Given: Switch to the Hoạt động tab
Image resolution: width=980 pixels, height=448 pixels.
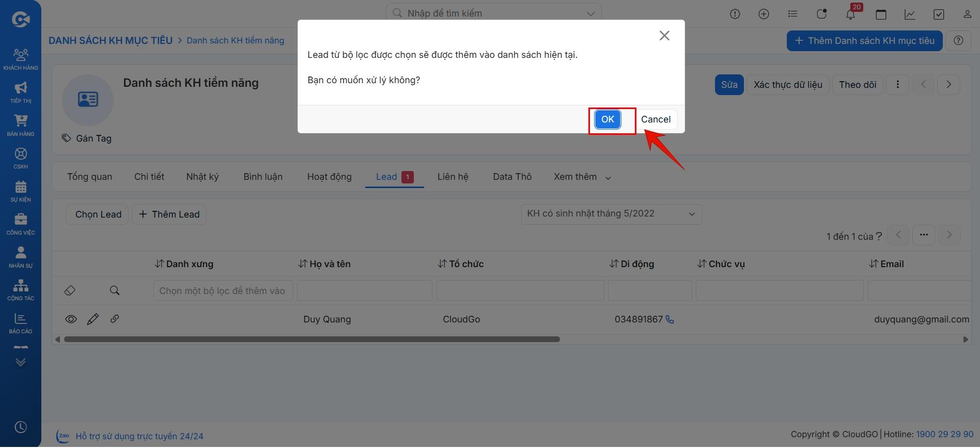Looking at the screenshot, I should click(x=329, y=177).
